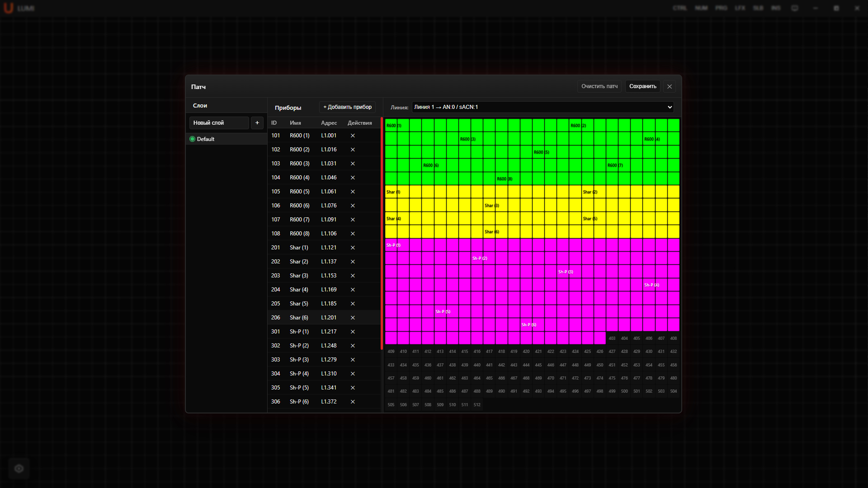Open the Линия 1 line dropdown
Screen dimensions: 868x488
pos(542,107)
